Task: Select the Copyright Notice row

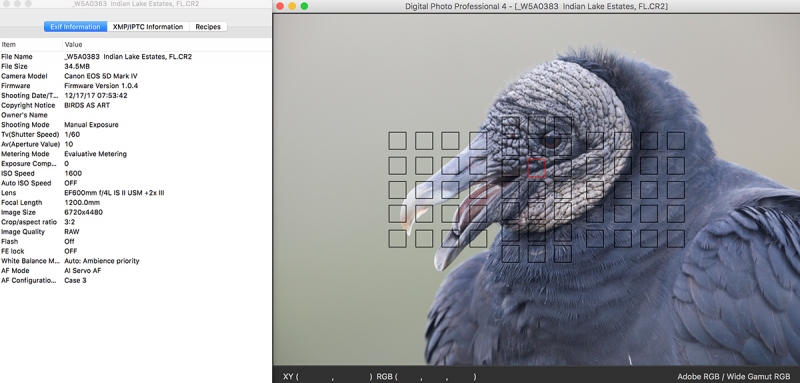Action: 136,105
